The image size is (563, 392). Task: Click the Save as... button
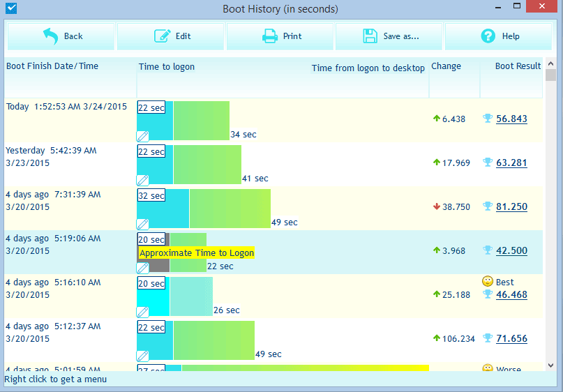390,36
